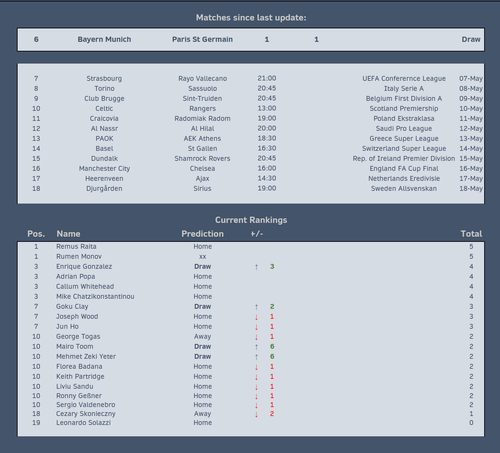Click Keith Partridge ranking entry
The width and height of the screenshot is (500, 453).
[80, 377]
